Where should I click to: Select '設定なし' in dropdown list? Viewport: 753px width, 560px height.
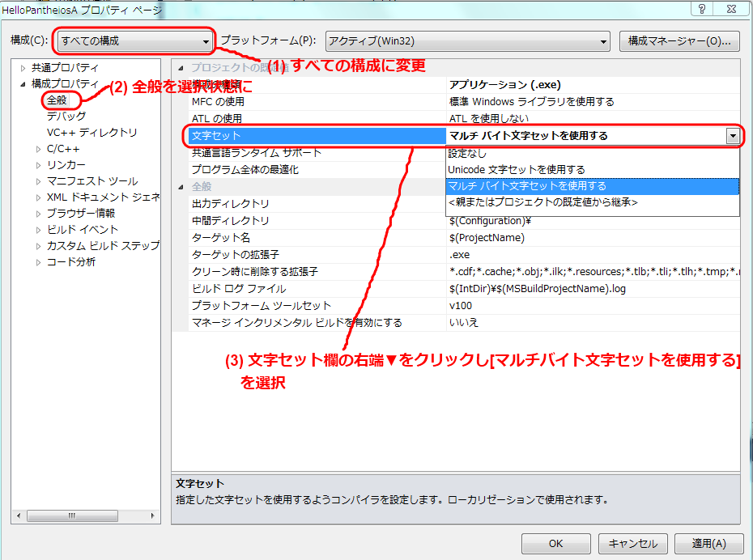click(x=468, y=153)
